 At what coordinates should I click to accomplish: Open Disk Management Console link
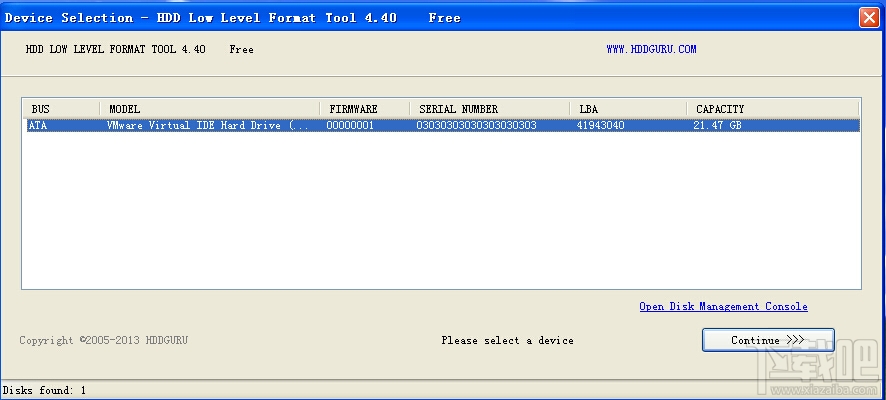pyautogui.click(x=723, y=306)
